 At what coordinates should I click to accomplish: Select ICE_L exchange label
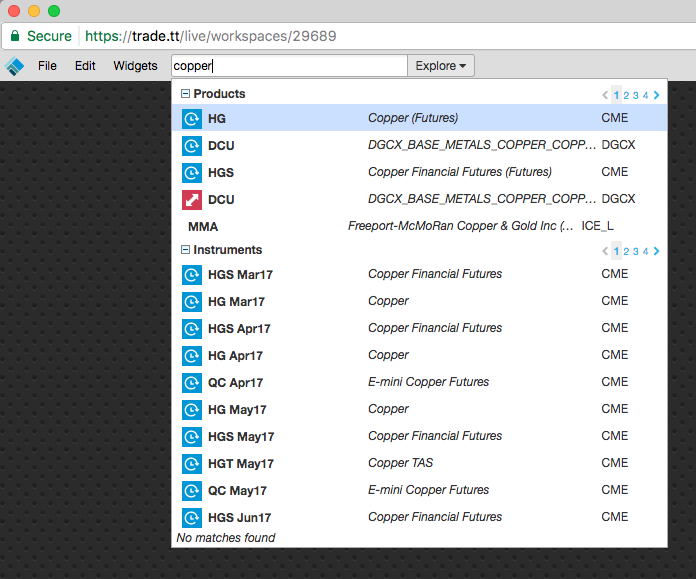tap(597, 226)
